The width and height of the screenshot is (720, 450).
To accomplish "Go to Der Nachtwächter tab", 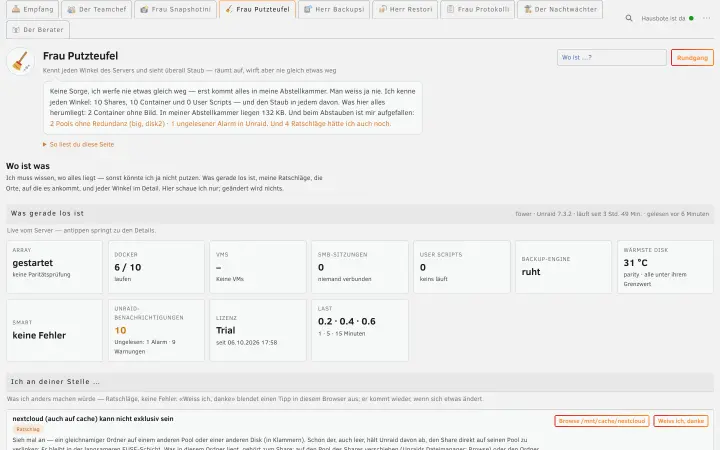I will click(x=560, y=9).
